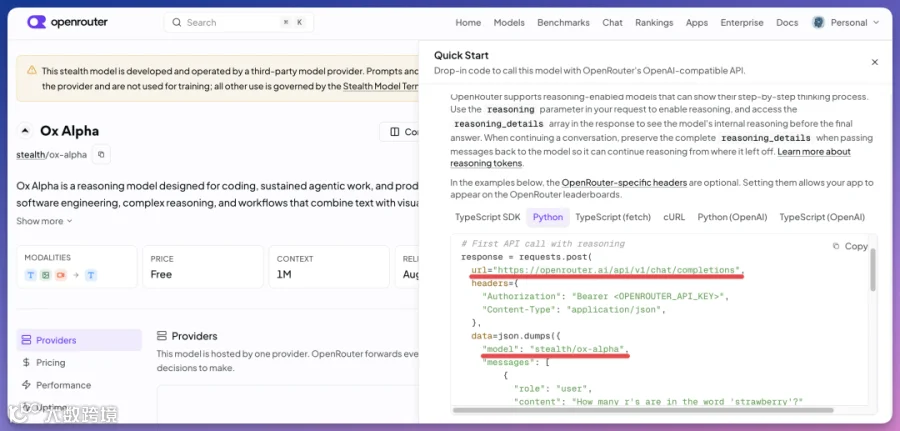Image resolution: width=900 pixels, height=431 pixels.
Task: Open the Docs nav item
Action: [x=787, y=22]
